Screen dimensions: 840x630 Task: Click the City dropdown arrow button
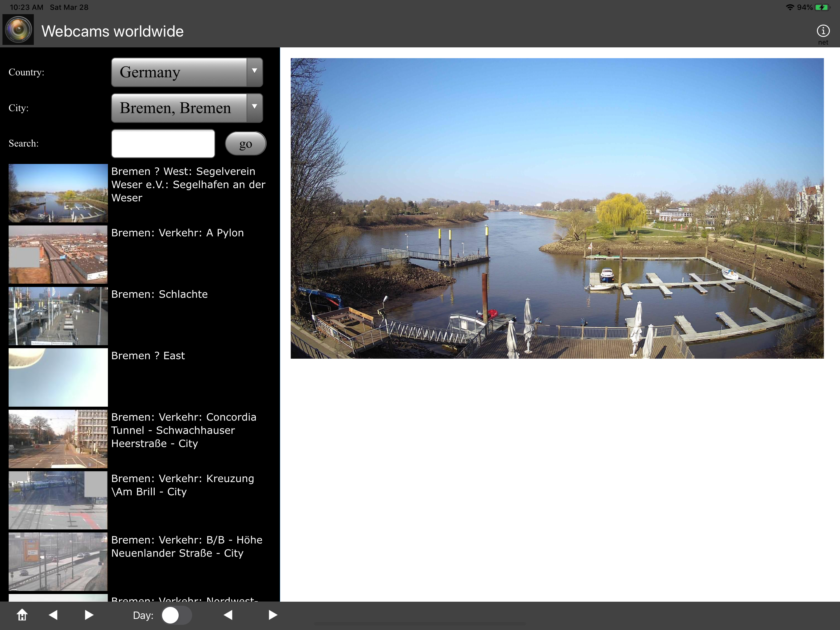point(255,108)
